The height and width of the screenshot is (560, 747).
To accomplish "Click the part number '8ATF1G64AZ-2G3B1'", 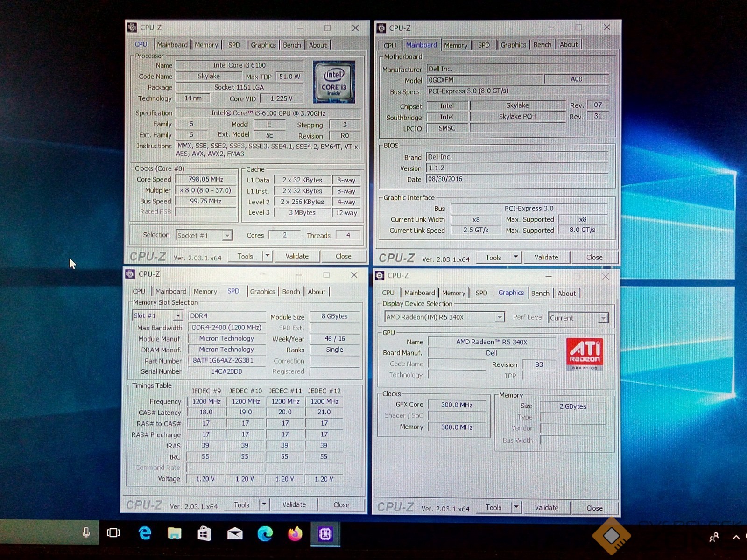I will point(226,360).
